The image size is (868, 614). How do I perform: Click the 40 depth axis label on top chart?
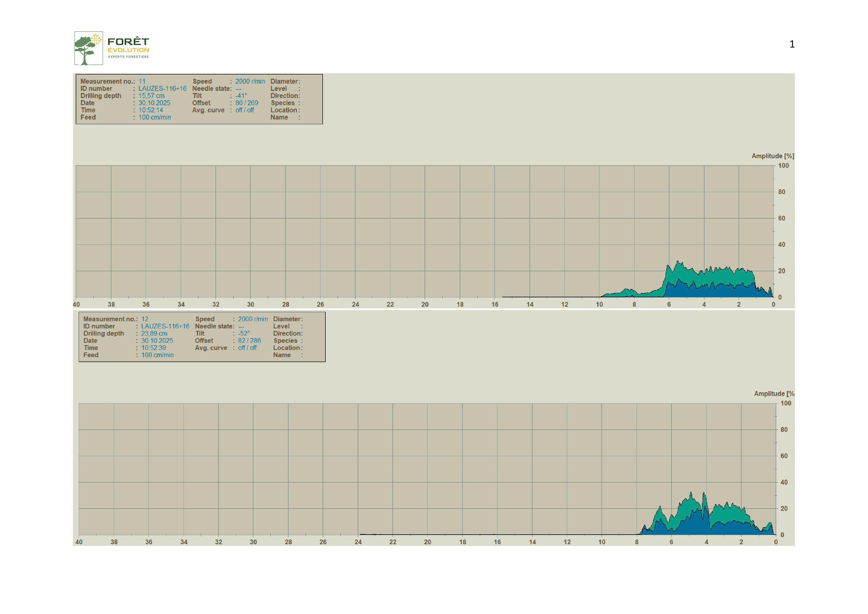76,304
